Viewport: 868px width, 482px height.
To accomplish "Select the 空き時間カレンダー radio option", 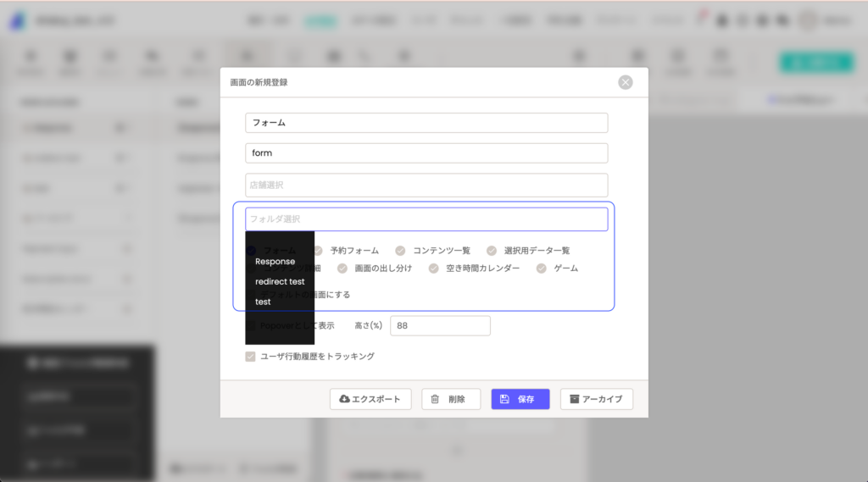I will coord(434,269).
